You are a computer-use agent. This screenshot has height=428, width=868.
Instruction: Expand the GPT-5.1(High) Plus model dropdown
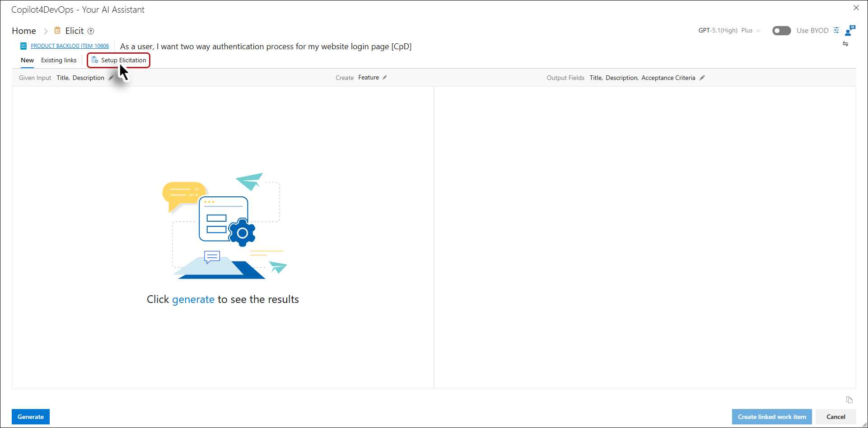pos(729,31)
